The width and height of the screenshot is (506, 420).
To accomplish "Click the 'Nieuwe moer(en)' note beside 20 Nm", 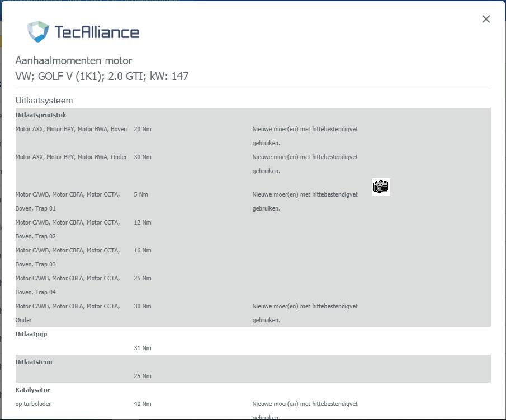I will point(305,136).
